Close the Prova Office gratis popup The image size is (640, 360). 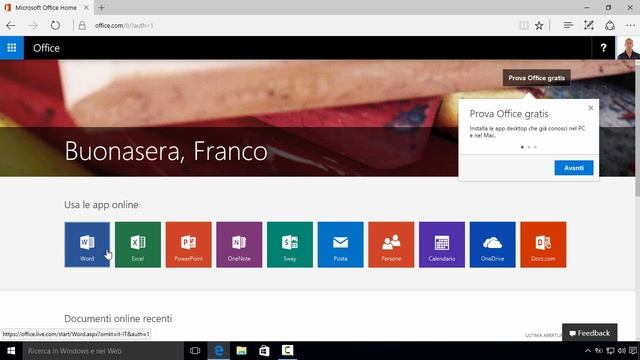pyautogui.click(x=591, y=108)
